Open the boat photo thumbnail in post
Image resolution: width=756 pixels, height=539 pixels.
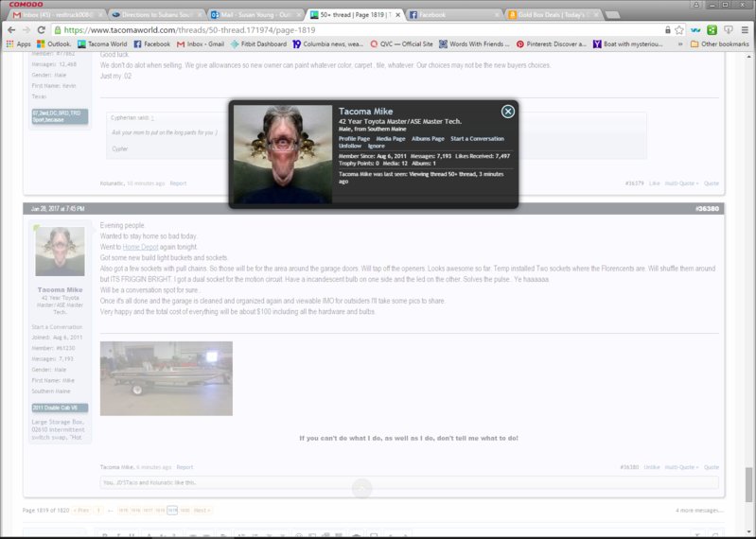pos(167,378)
